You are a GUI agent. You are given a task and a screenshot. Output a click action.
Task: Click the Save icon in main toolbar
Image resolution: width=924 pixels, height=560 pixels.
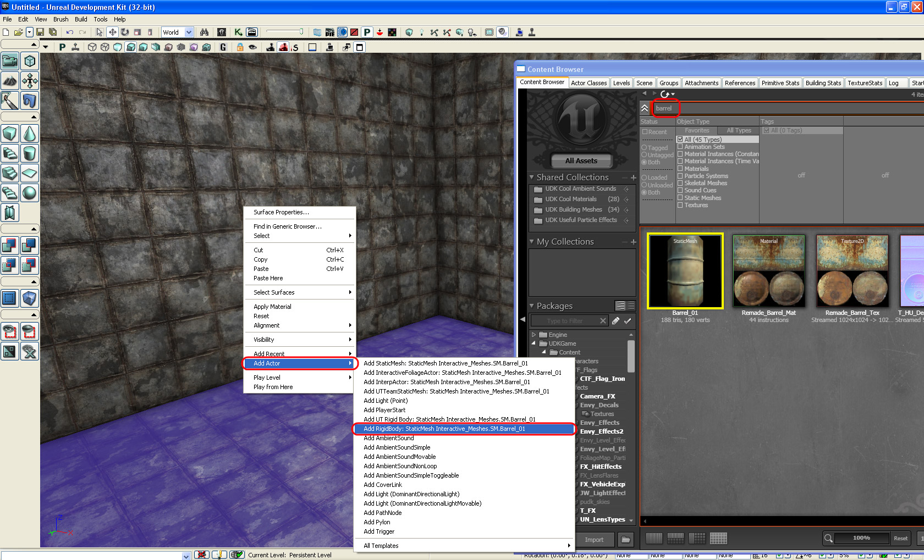[x=40, y=32]
